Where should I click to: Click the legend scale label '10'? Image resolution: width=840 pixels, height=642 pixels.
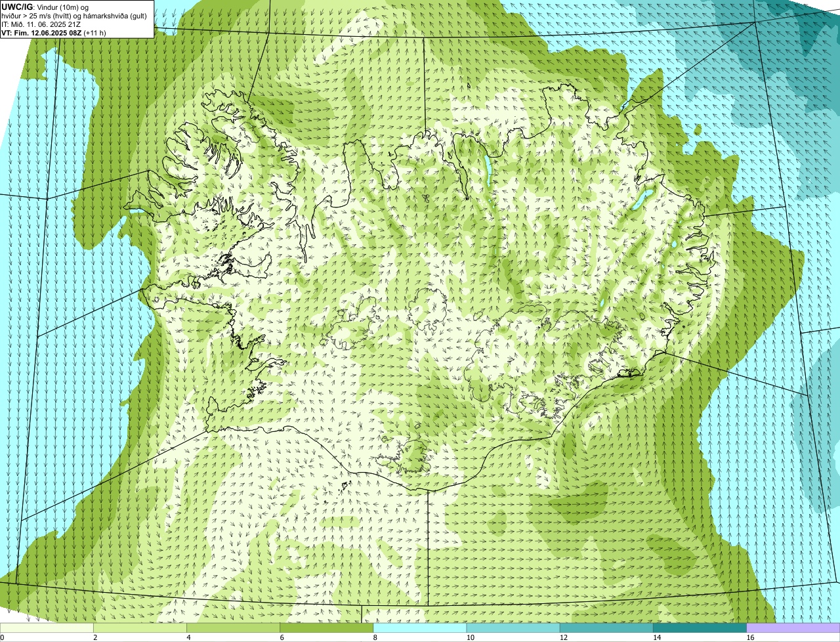(x=471, y=637)
